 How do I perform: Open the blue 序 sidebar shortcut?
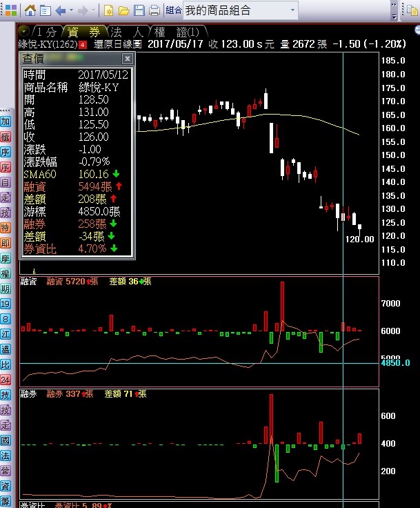[6, 153]
